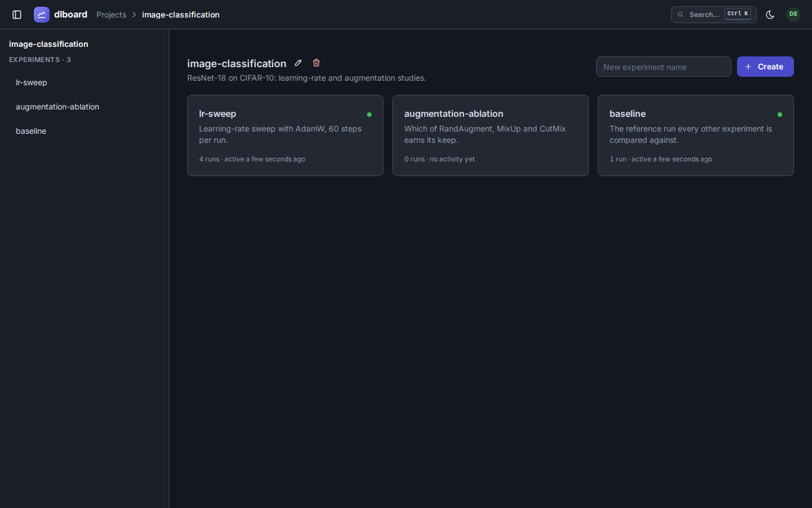The width and height of the screenshot is (812, 508).
Task: Click the breadcrumb chevron separator
Action: click(x=134, y=15)
